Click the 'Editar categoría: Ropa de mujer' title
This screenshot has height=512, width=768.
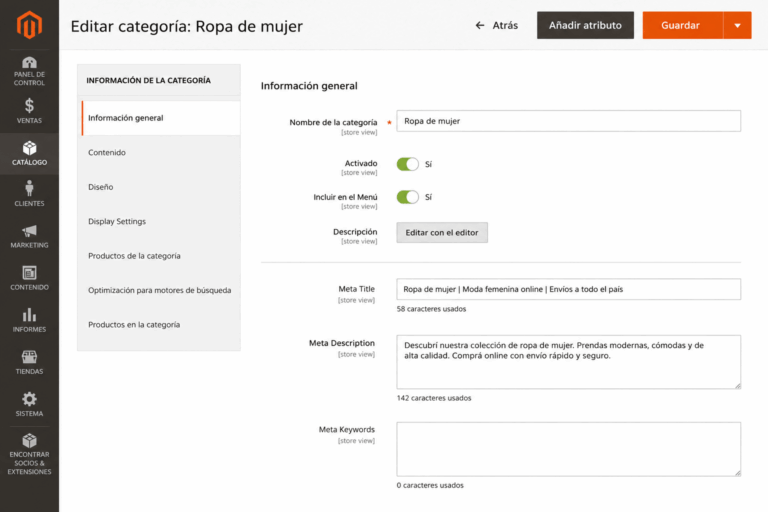point(187,26)
